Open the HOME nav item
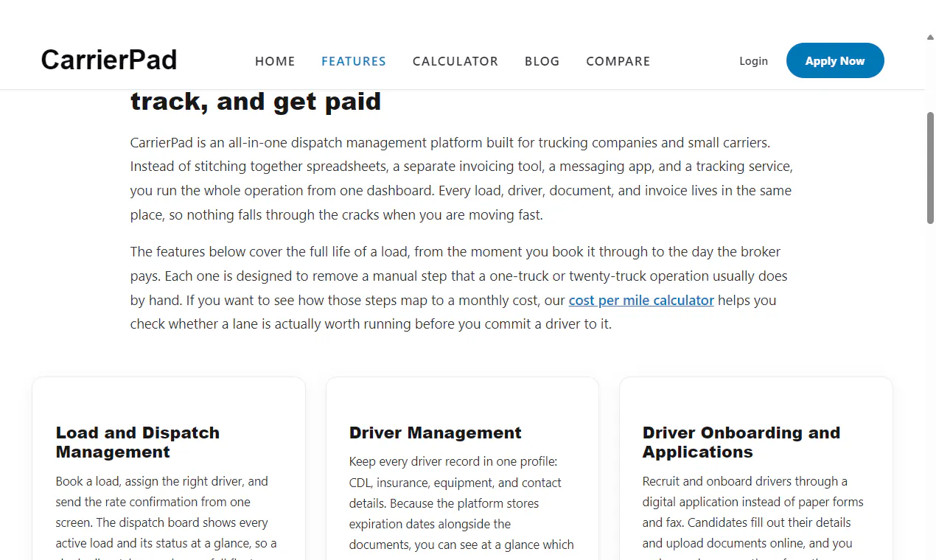The width and height of the screenshot is (936, 560). pos(275,61)
